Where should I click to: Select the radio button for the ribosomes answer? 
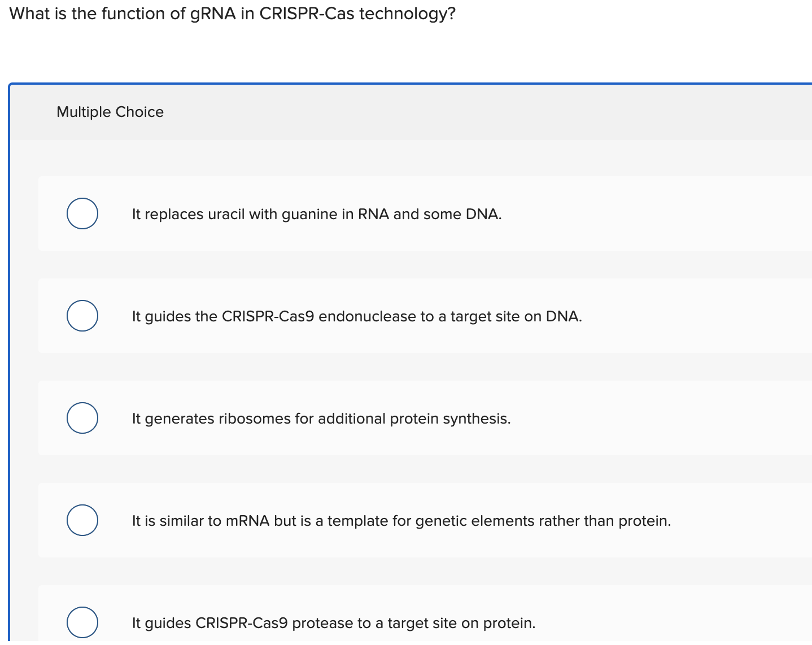[x=82, y=418]
